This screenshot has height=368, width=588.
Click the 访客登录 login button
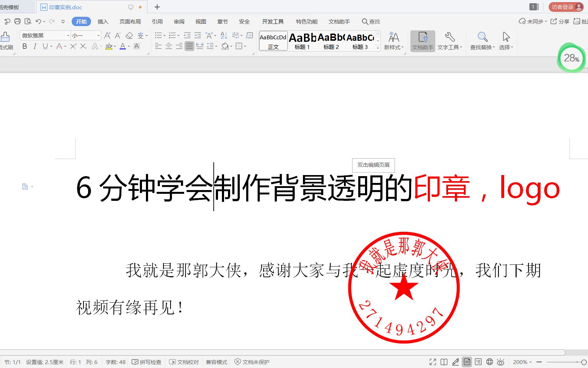click(x=562, y=6)
